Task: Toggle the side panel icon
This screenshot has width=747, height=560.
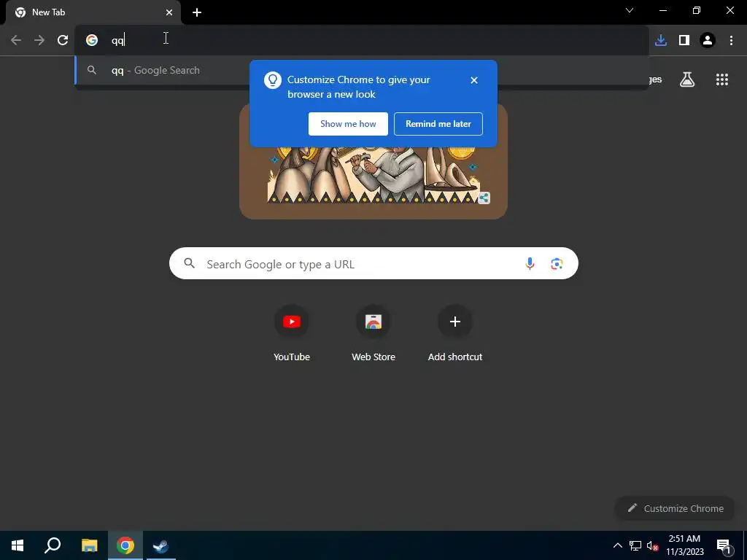Action: (684, 40)
